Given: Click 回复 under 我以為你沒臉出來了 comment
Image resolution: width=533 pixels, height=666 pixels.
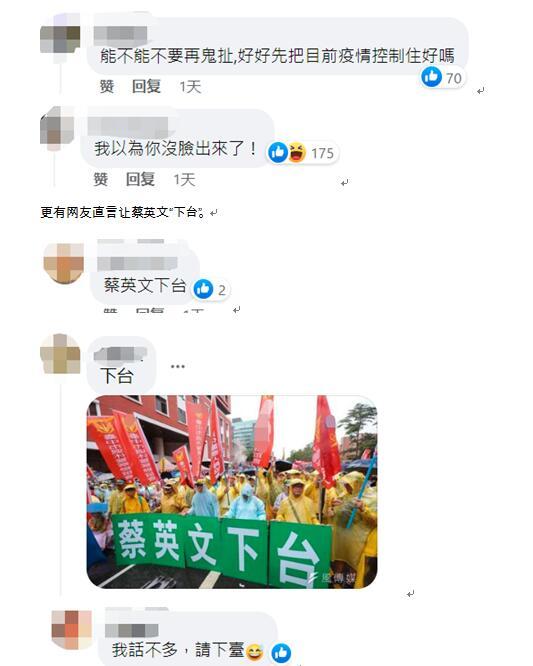Looking at the screenshot, I should coord(140,179).
